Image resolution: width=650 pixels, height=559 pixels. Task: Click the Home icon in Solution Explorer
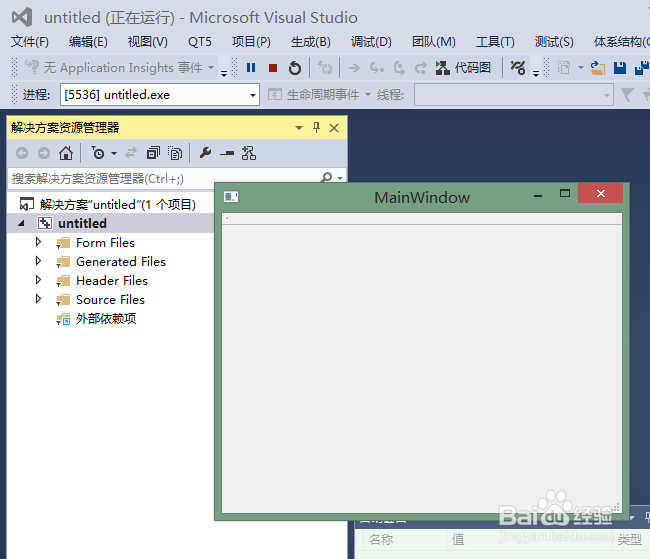66,153
